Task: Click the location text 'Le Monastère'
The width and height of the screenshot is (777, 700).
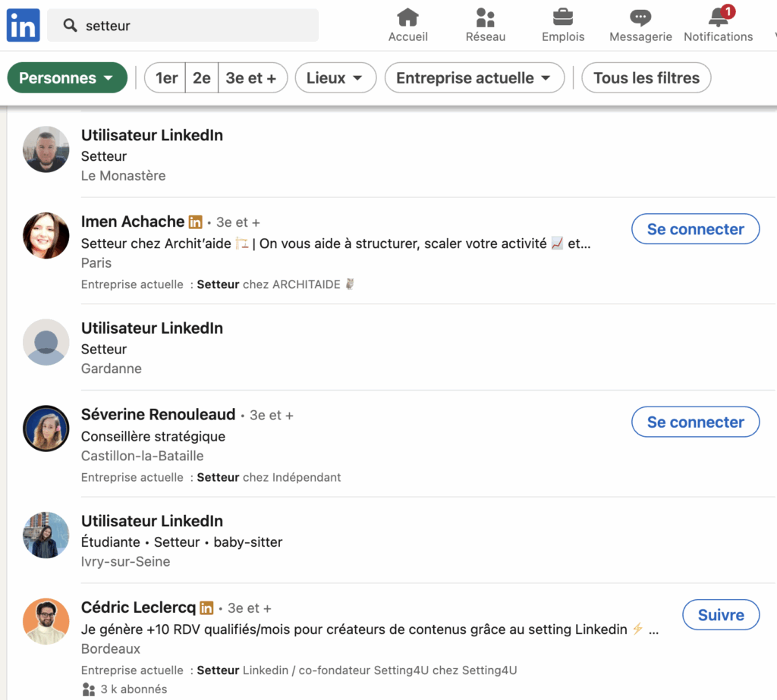Action: coord(124,176)
